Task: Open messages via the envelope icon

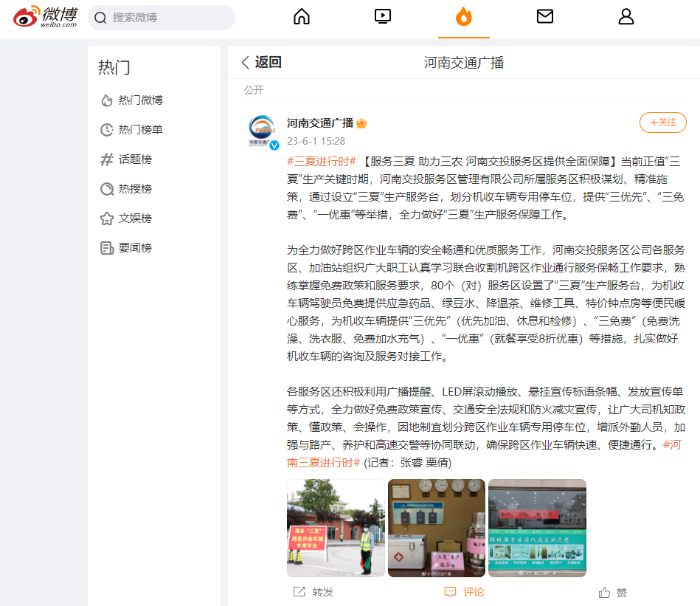Action: (x=544, y=16)
